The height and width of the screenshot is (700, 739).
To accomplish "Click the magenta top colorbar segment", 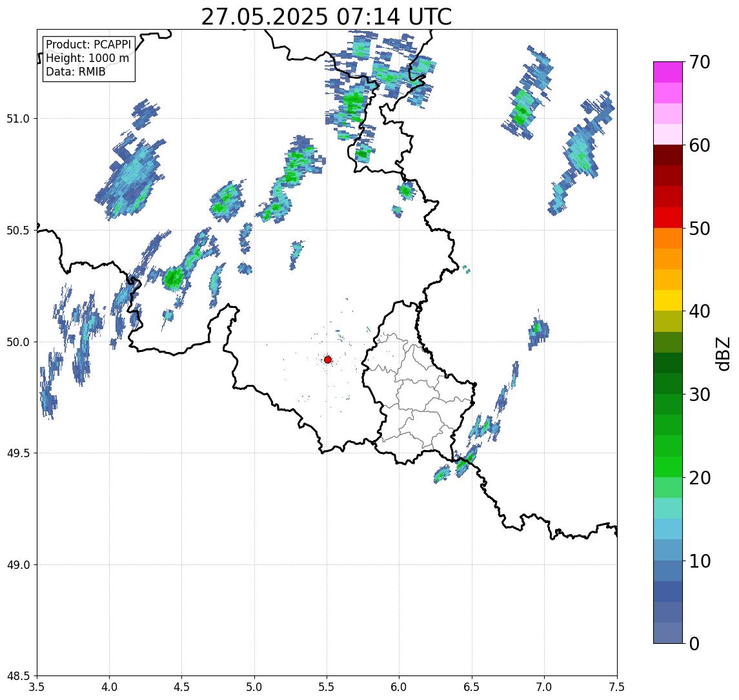I will [668, 72].
